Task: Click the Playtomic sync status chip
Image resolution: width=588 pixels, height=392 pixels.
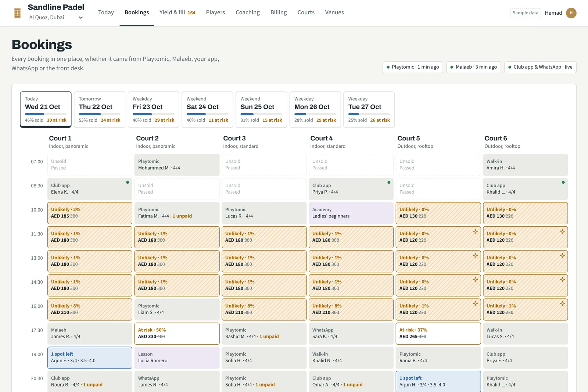Action: [x=413, y=67]
